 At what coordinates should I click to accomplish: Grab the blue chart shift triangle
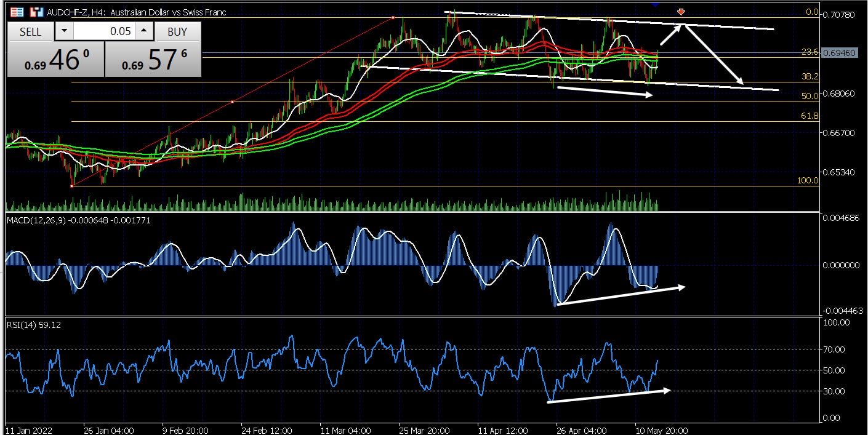point(655,4)
